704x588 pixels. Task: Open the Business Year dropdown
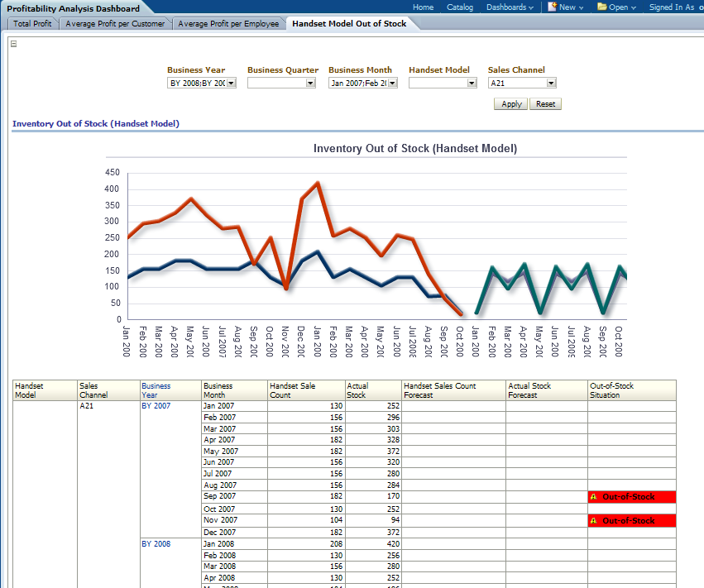pyautogui.click(x=231, y=83)
